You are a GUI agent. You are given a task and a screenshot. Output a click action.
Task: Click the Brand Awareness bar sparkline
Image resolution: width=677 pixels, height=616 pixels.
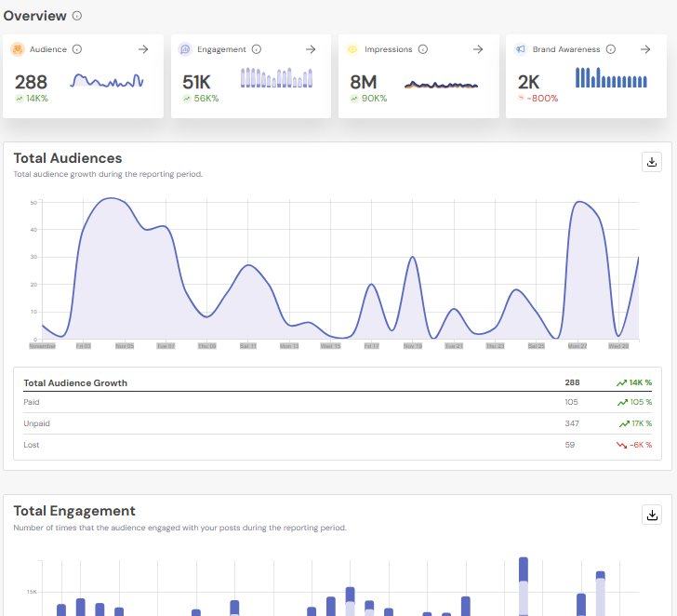pyautogui.click(x=611, y=77)
